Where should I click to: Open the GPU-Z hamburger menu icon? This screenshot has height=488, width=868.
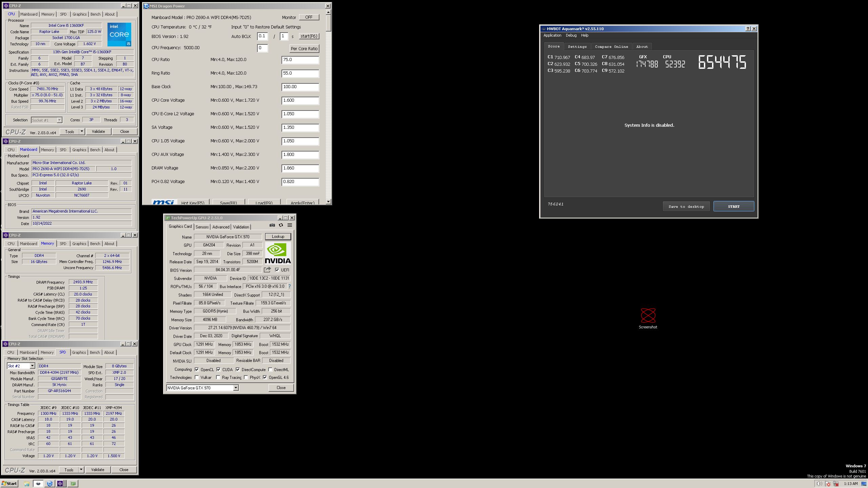coord(290,225)
